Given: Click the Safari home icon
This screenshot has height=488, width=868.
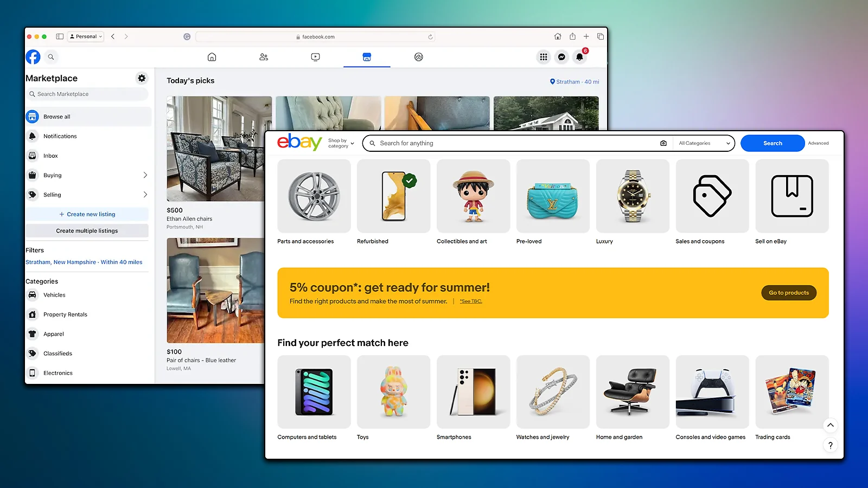Looking at the screenshot, I should tap(558, 36).
